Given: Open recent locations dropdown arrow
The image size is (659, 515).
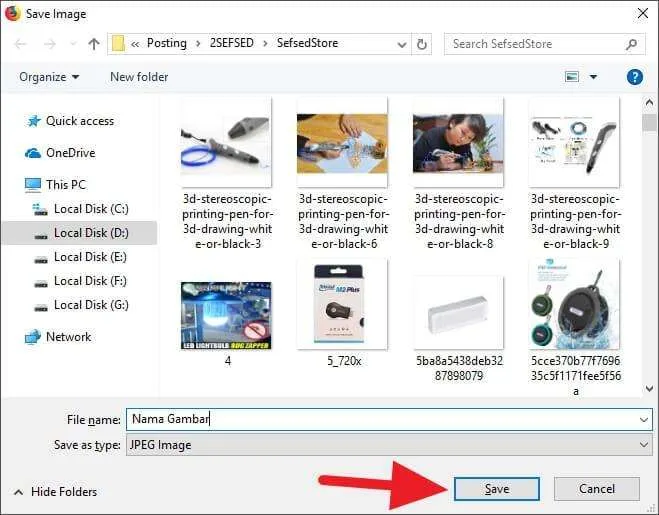Looking at the screenshot, I should pyautogui.click(x=73, y=44).
